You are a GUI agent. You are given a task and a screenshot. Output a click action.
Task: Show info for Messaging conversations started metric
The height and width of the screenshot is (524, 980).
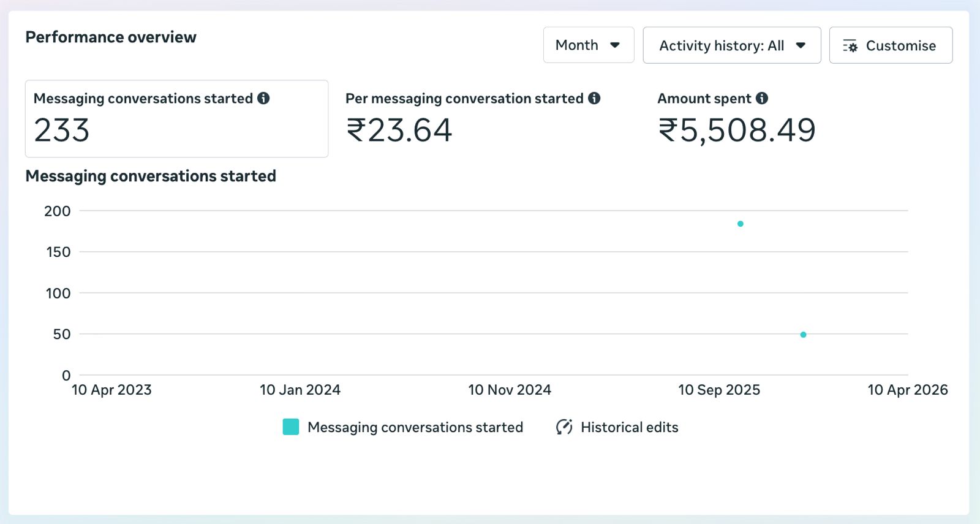[263, 98]
